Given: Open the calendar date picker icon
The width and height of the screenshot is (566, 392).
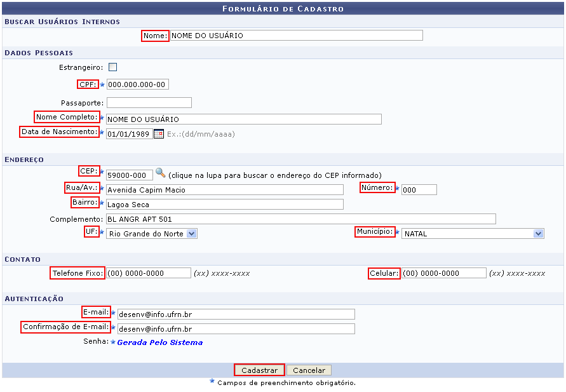Looking at the screenshot, I should (159, 134).
